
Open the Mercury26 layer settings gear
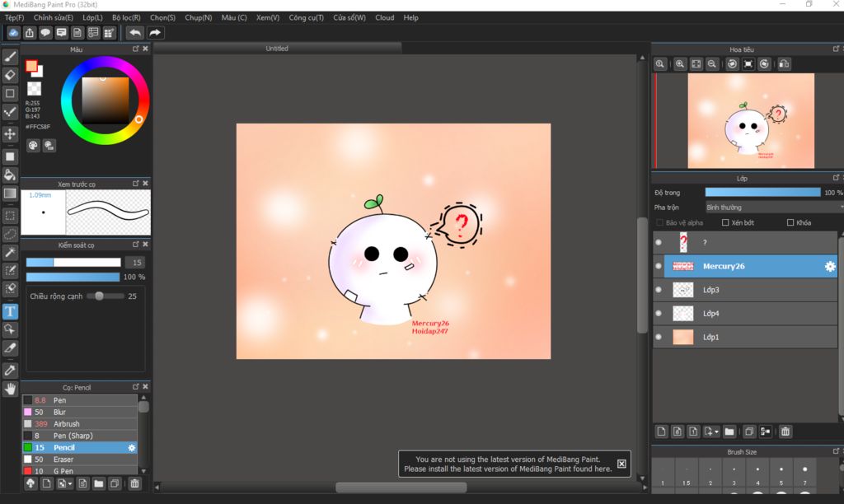(x=830, y=266)
